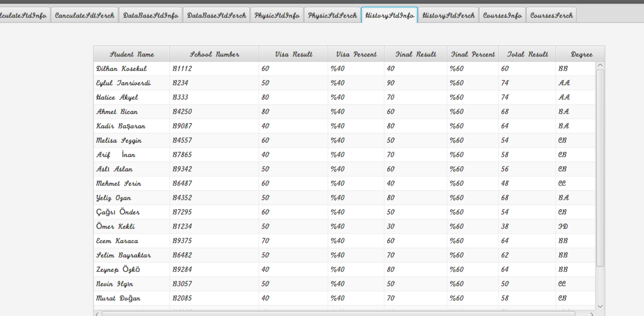
Task: Click the table's vertical scroll down arrow
Action: point(600,306)
